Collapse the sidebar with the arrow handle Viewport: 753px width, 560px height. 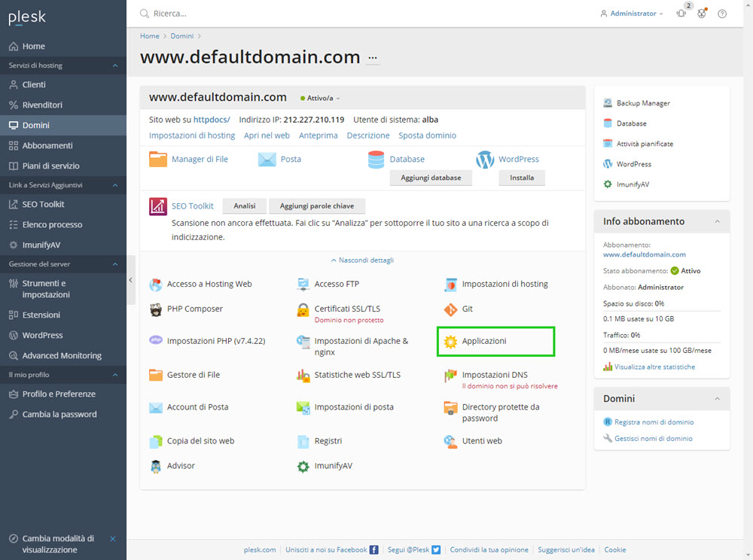tap(130, 280)
